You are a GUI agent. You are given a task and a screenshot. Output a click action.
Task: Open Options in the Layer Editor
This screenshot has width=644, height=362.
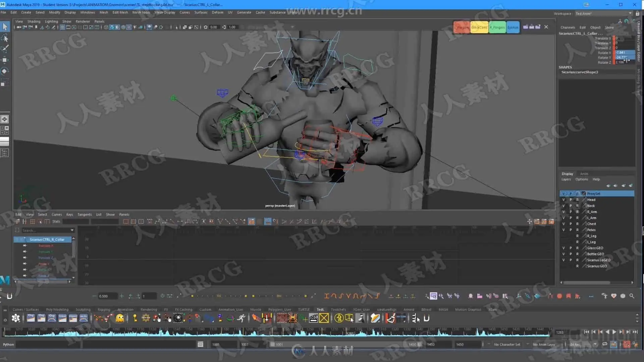pos(582,179)
